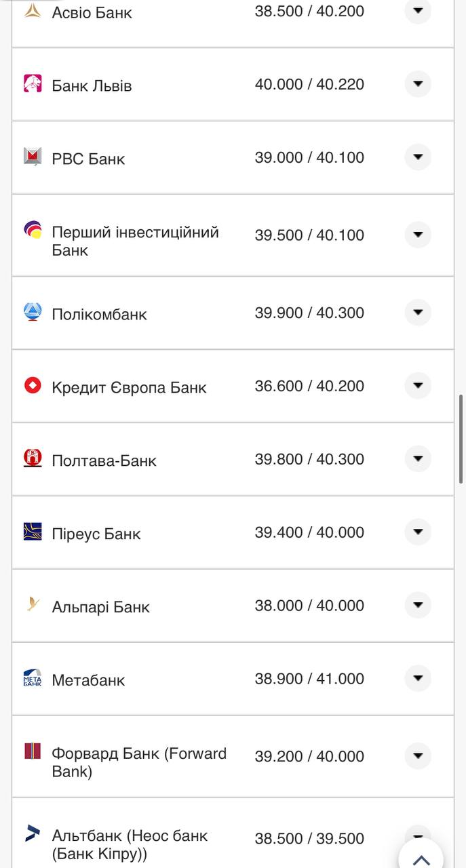Click Кредит Європа Банк rate 36.600 / 40.200
Image resolution: width=466 pixels, height=868 pixels.
pyautogui.click(x=309, y=386)
